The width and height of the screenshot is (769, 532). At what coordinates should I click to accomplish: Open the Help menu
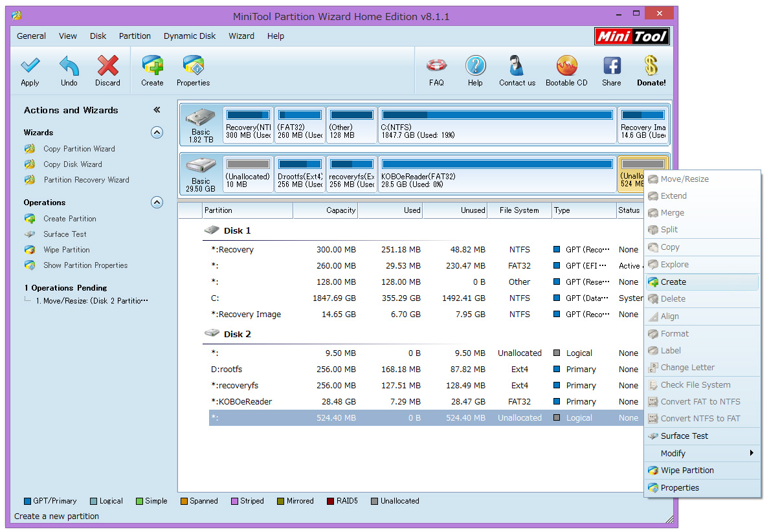click(x=276, y=36)
